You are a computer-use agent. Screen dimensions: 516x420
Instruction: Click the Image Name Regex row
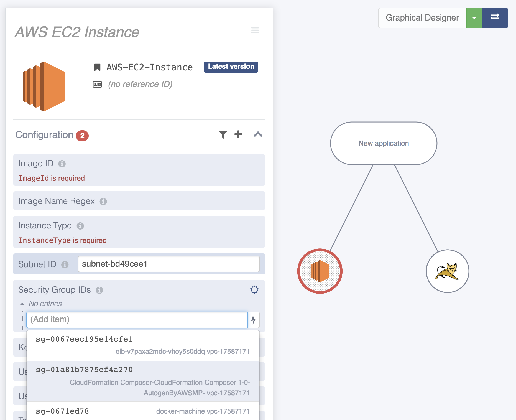pyautogui.click(x=139, y=201)
